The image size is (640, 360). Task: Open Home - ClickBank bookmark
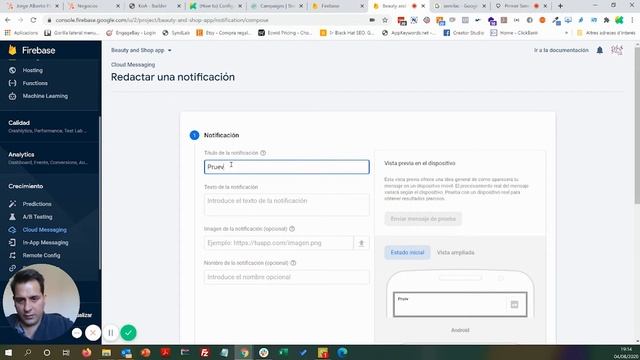(x=513, y=33)
